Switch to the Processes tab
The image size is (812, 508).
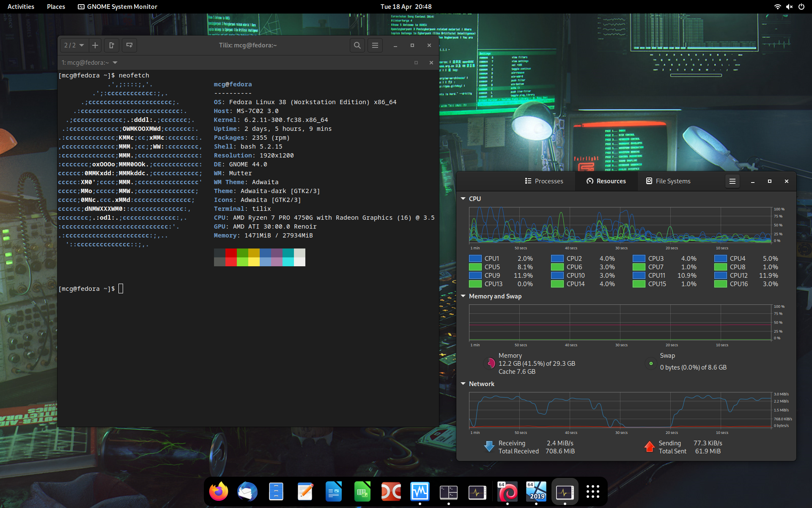coord(544,181)
